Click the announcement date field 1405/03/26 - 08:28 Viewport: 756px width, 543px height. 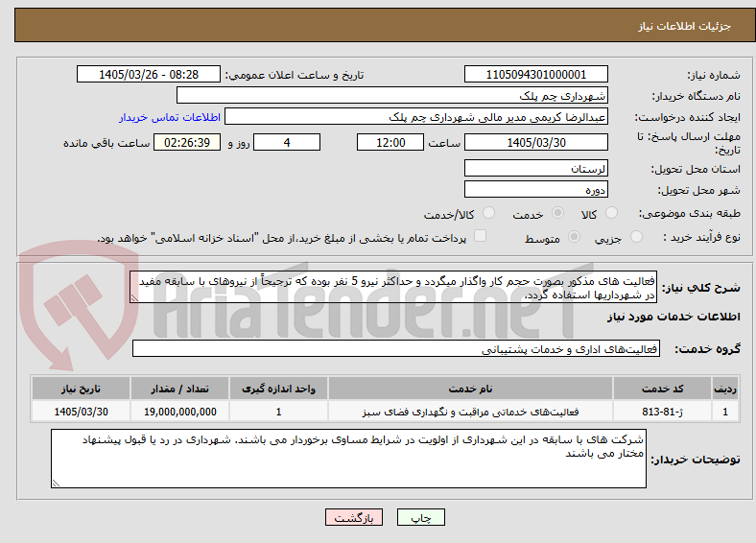click(149, 74)
